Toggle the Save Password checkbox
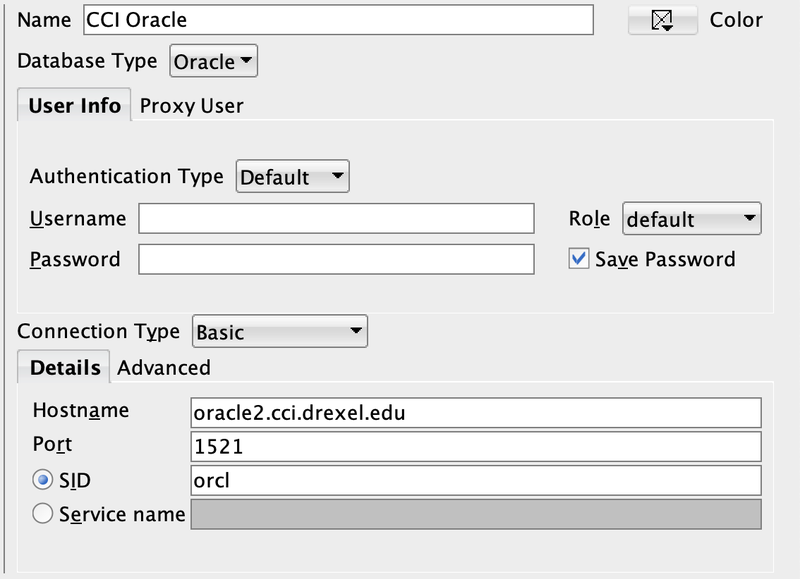This screenshot has height=579, width=800. 579,259
